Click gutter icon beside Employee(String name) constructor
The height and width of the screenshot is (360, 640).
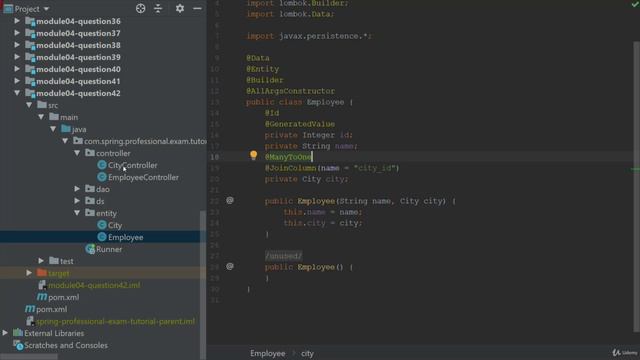tap(230, 200)
